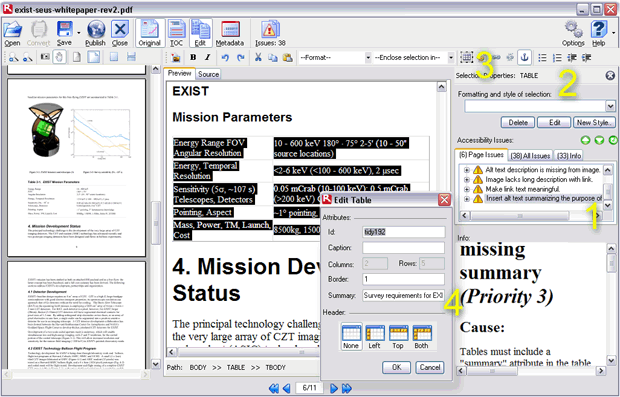Viewport: 620px width, 397px height.
Task: Undo the last edit
Action: pyautogui.click(x=225, y=58)
